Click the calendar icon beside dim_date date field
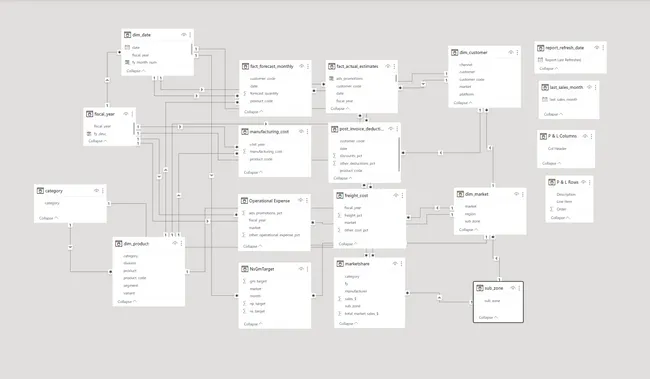Viewport: 650px width, 379px height. coord(127,47)
